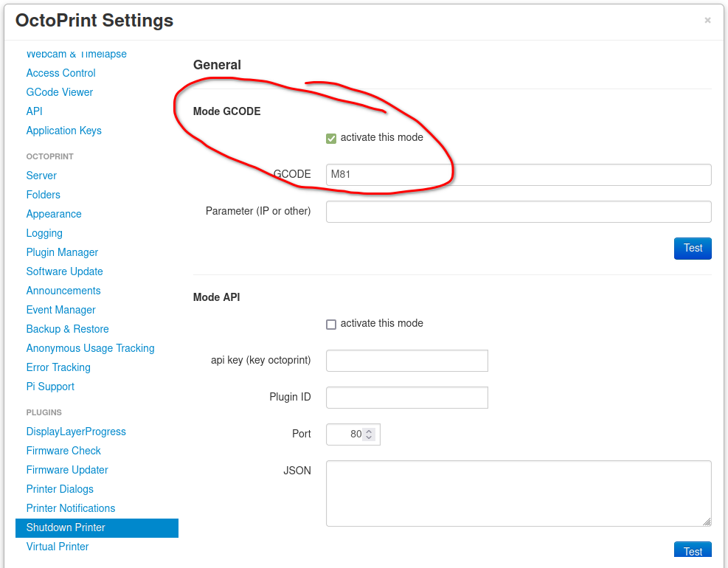This screenshot has height=568, width=728.
Task: Open Announcements settings
Action: (63, 291)
